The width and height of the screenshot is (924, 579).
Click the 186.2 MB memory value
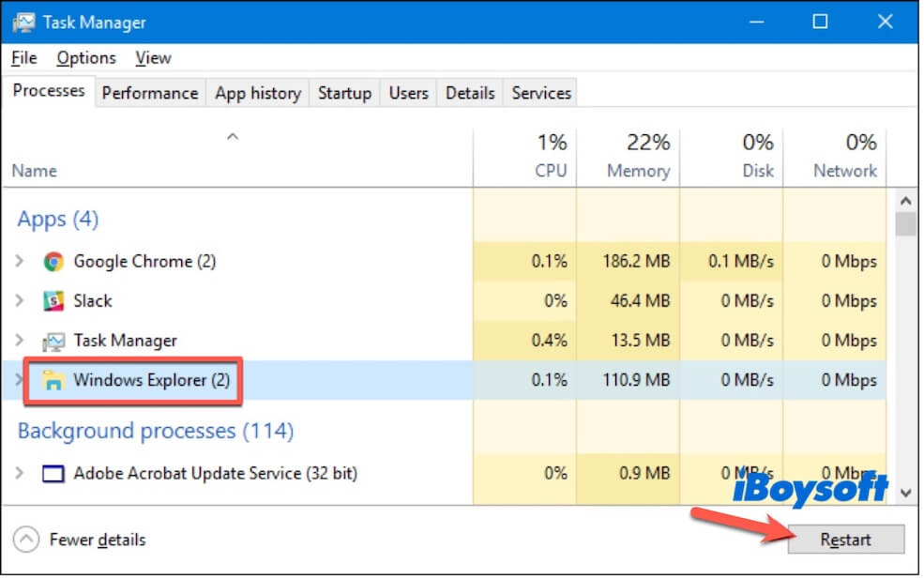(x=636, y=261)
